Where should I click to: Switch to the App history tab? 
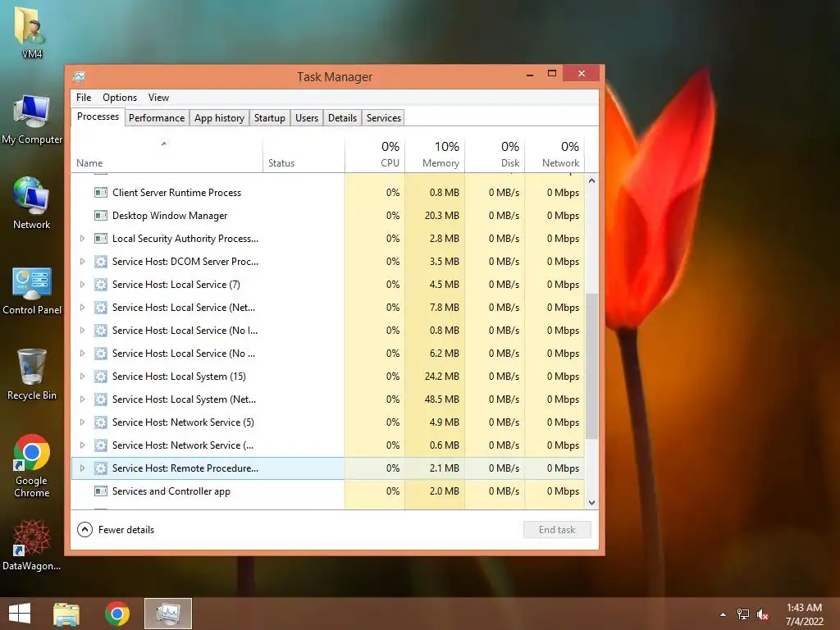click(x=219, y=118)
